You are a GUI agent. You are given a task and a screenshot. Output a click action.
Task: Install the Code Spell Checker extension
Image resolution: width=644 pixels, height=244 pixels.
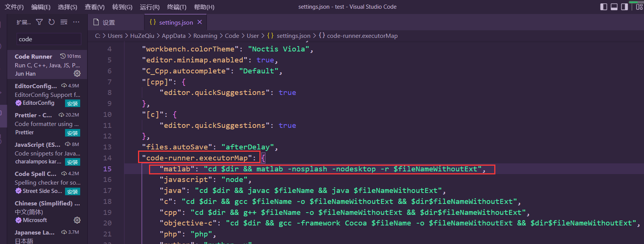(x=73, y=191)
